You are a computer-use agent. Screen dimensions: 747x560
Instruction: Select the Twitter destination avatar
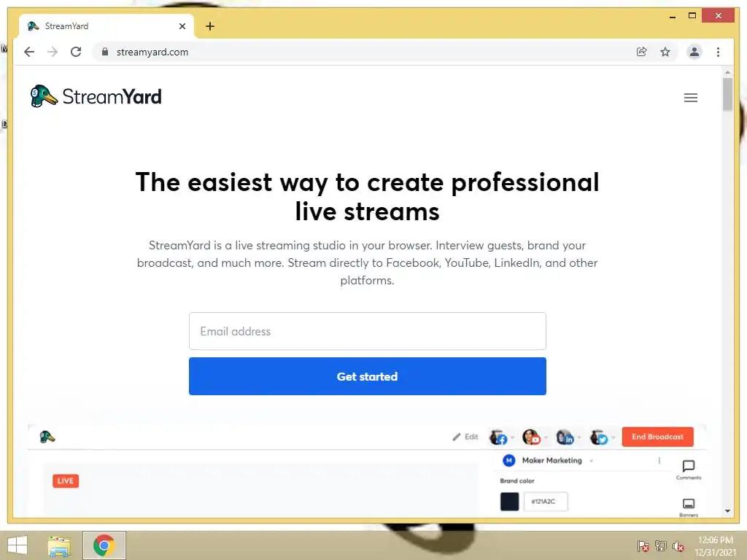coord(599,437)
